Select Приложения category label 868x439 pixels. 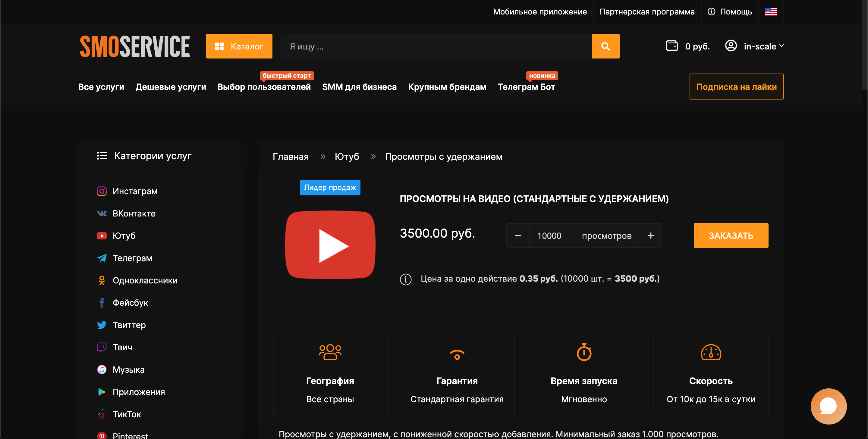click(x=139, y=392)
